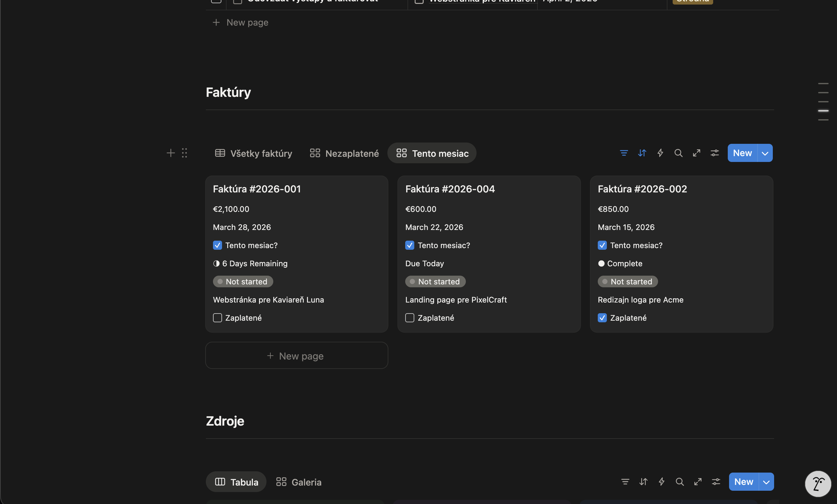The height and width of the screenshot is (504, 837).
Task: Click 6 Days Remaining progress indicator
Action: (x=250, y=264)
